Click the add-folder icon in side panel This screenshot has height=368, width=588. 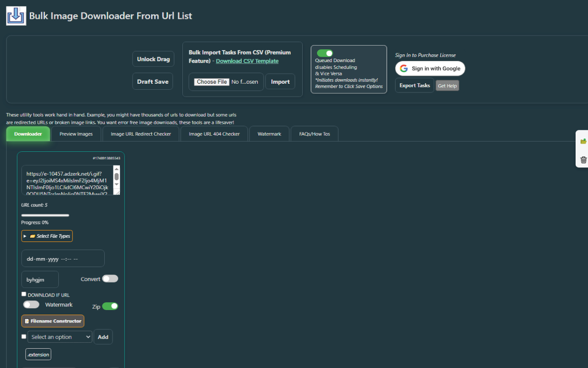[583, 141]
